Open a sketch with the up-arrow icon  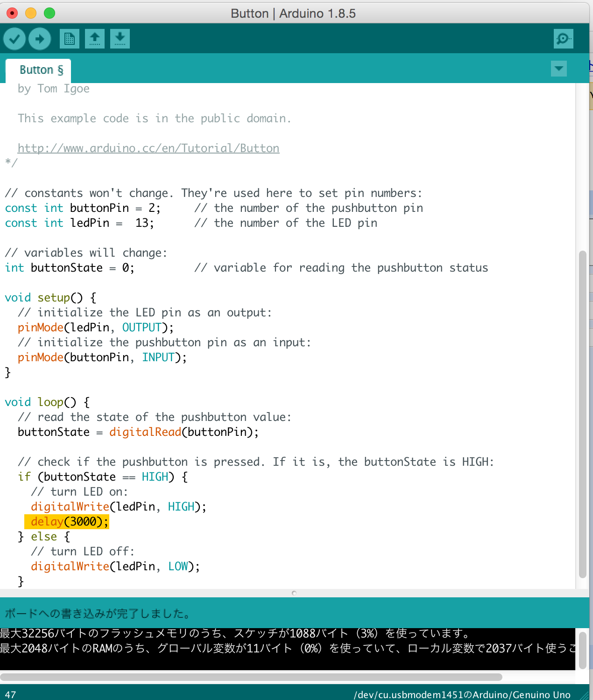[x=95, y=39]
